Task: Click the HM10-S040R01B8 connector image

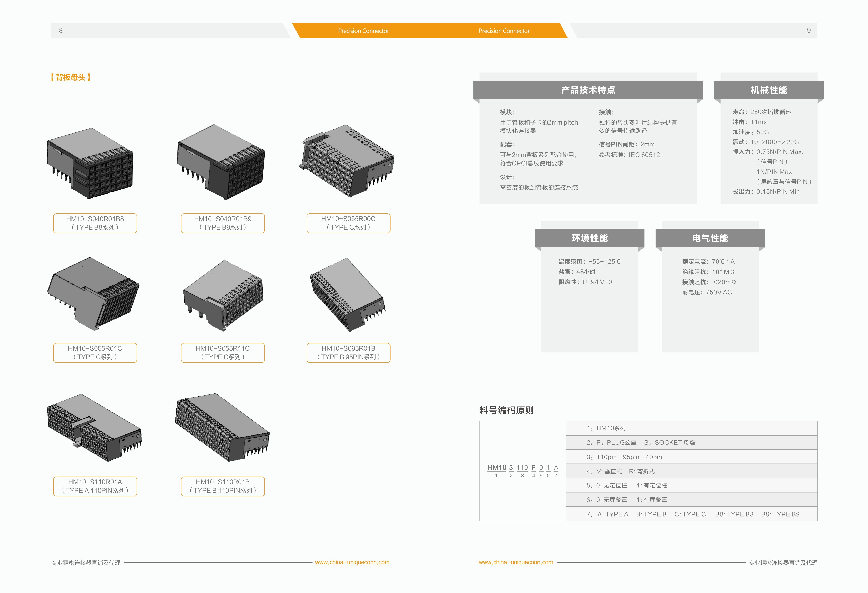Action: point(90,163)
